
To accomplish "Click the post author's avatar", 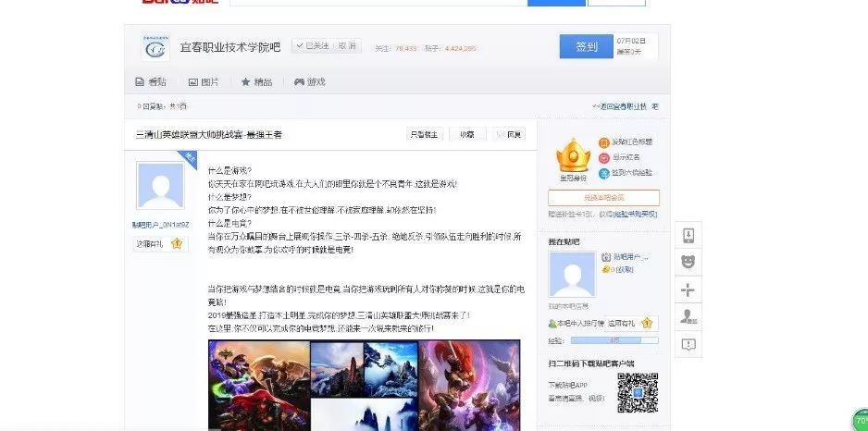I will [x=160, y=186].
